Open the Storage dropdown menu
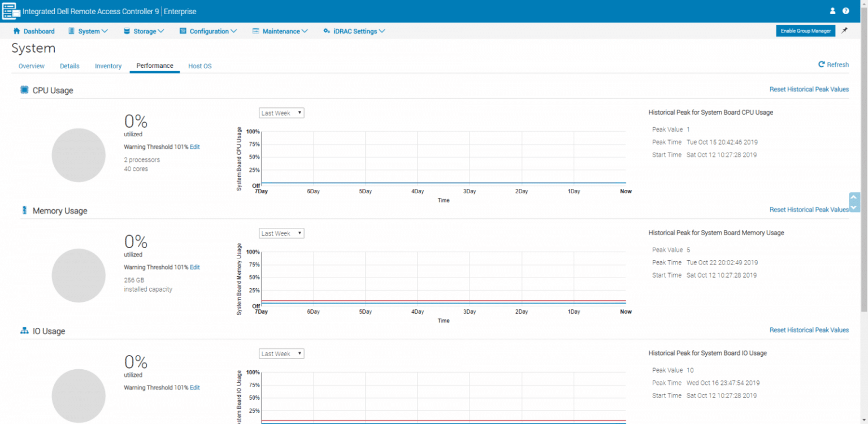Image resolution: width=868 pixels, height=424 pixels. tap(144, 31)
